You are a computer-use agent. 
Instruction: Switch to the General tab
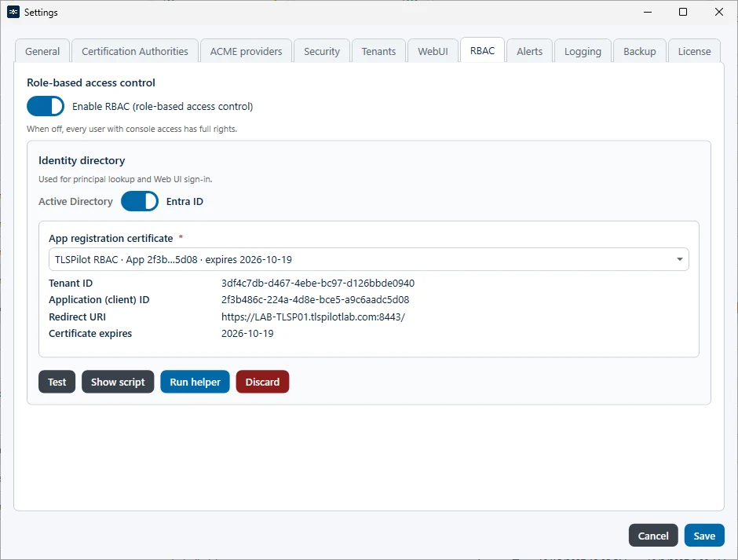pyautogui.click(x=42, y=51)
